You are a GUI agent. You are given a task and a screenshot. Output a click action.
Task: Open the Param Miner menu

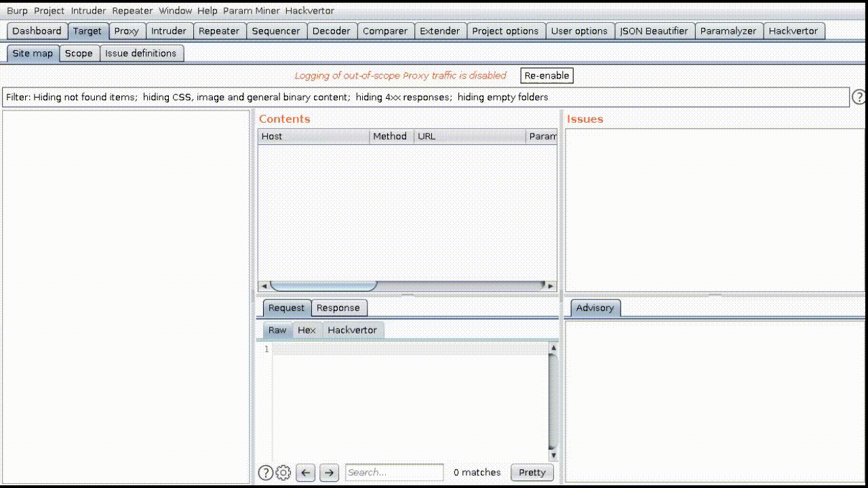coord(251,11)
